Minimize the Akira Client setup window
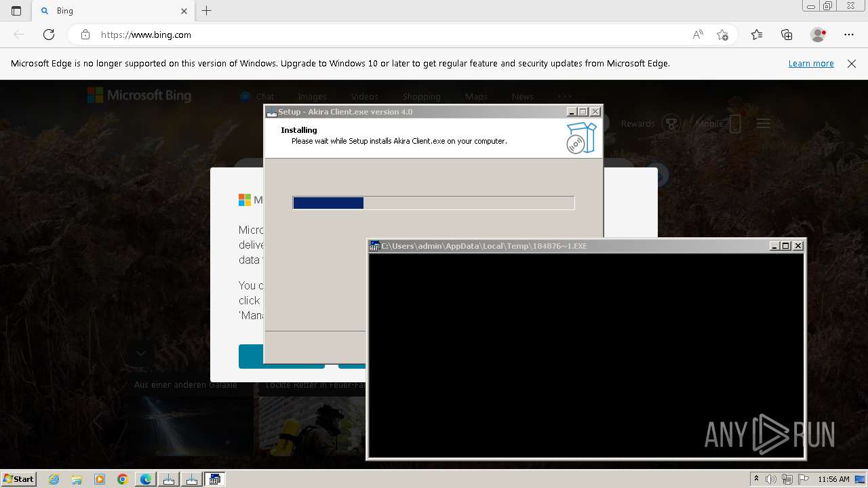The height and width of the screenshot is (488, 868). [x=572, y=112]
